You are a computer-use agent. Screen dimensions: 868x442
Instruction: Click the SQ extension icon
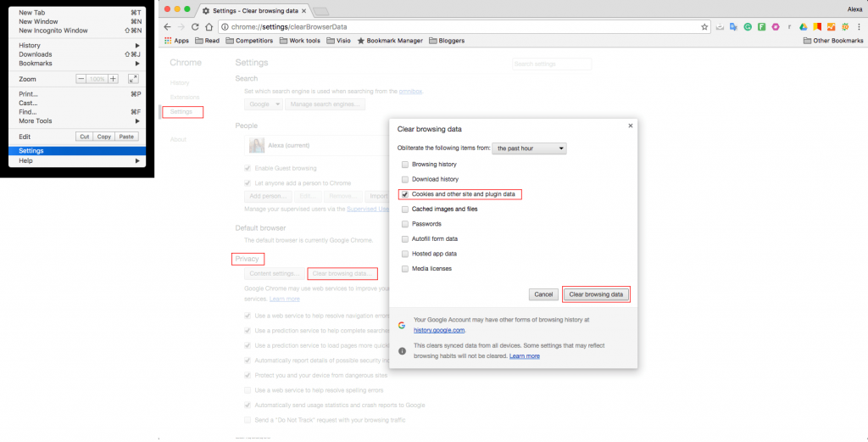[845, 26]
